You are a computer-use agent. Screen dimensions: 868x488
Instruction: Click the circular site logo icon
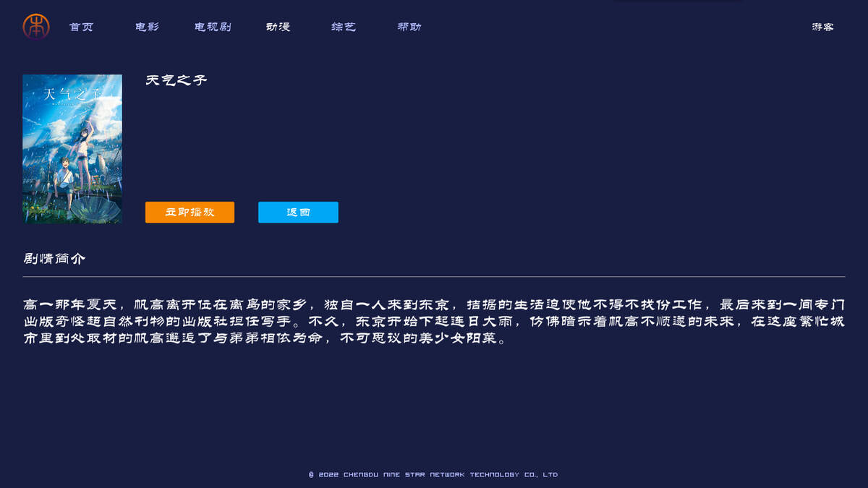coord(36,27)
